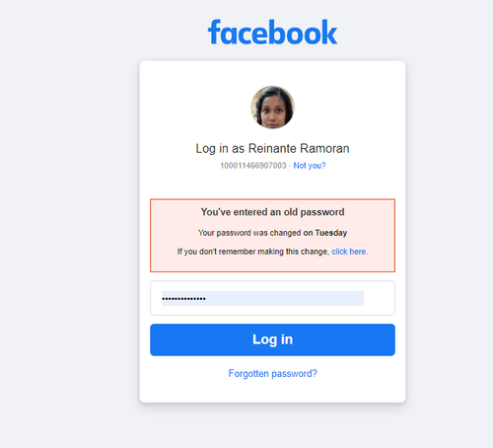Click the word "password" in warning title
The height and width of the screenshot is (448, 493).
click(322, 212)
